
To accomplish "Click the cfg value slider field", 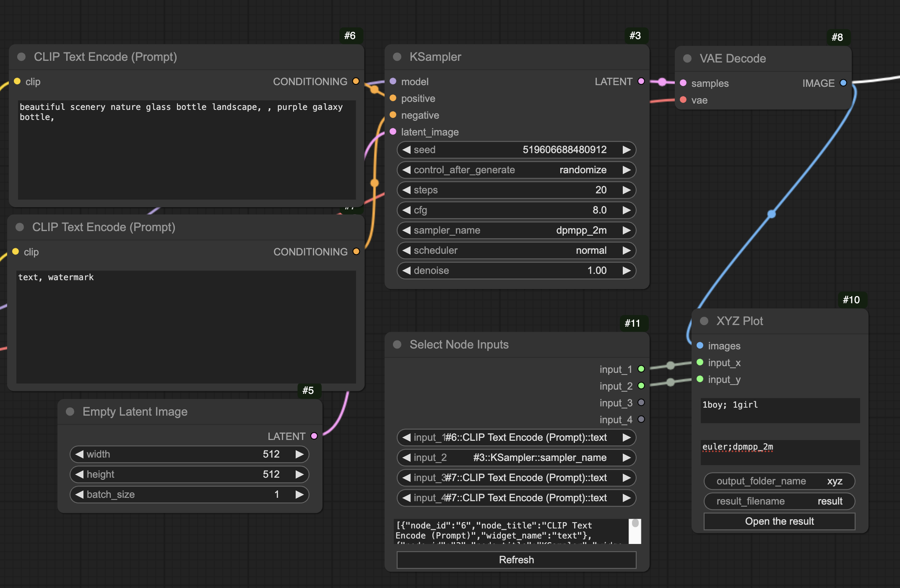I will pos(516,210).
